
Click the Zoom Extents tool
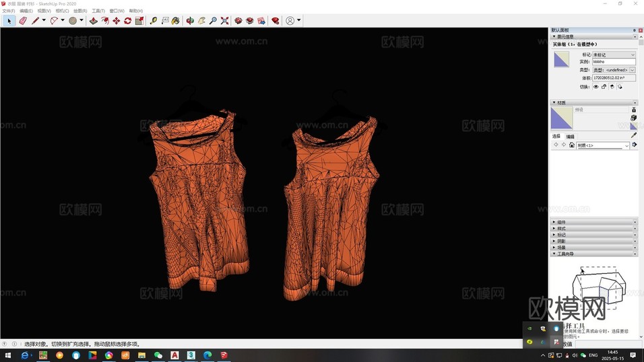tap(224, 20)
